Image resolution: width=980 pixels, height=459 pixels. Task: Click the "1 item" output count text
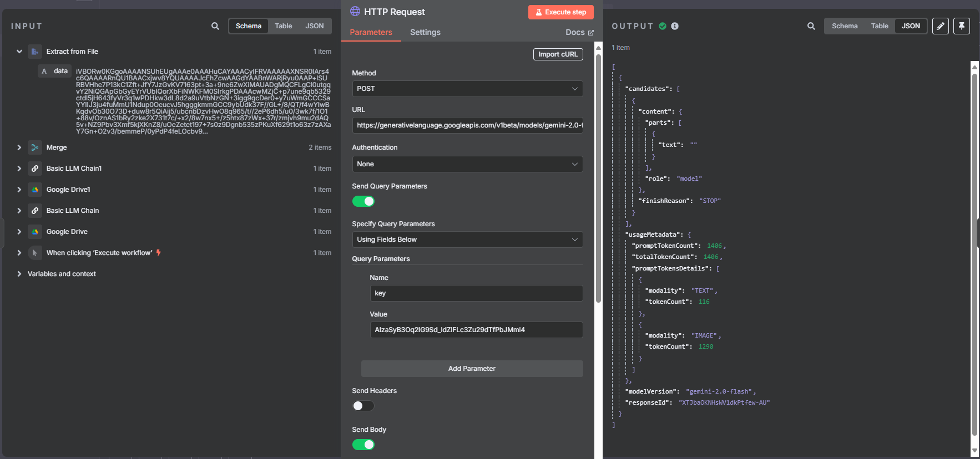click(x=620, y=48)
